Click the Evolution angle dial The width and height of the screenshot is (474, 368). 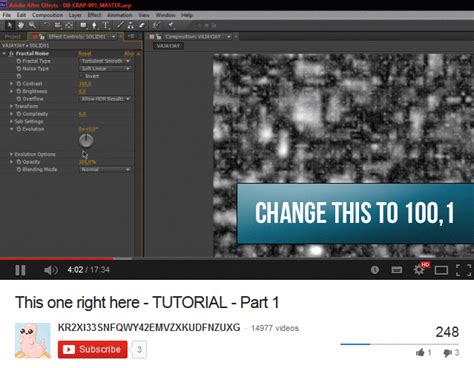coord(86,140)
